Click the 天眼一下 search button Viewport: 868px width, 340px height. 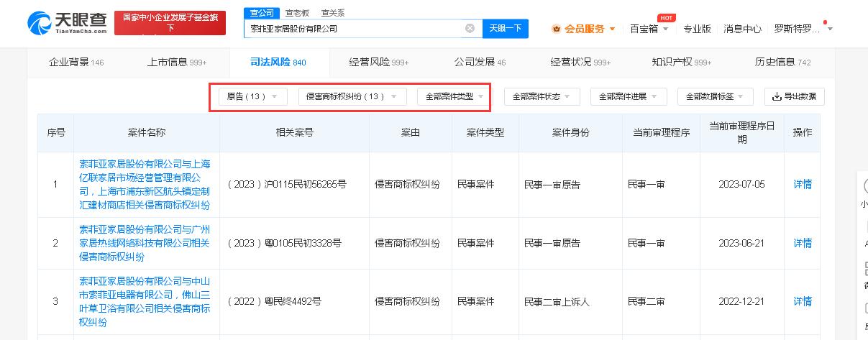tap(506, 29)
